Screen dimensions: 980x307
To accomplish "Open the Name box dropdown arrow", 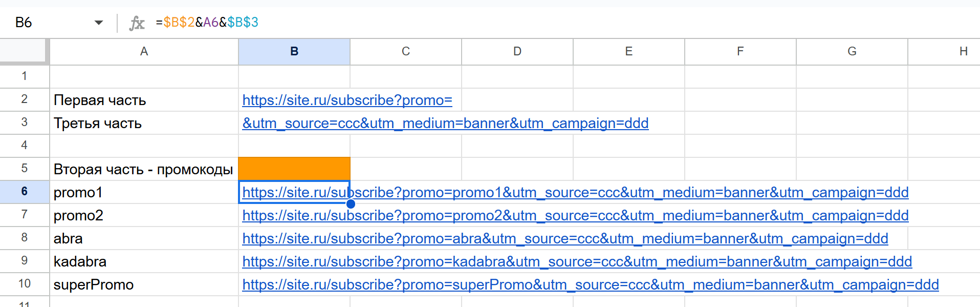I will click(99, 23).
